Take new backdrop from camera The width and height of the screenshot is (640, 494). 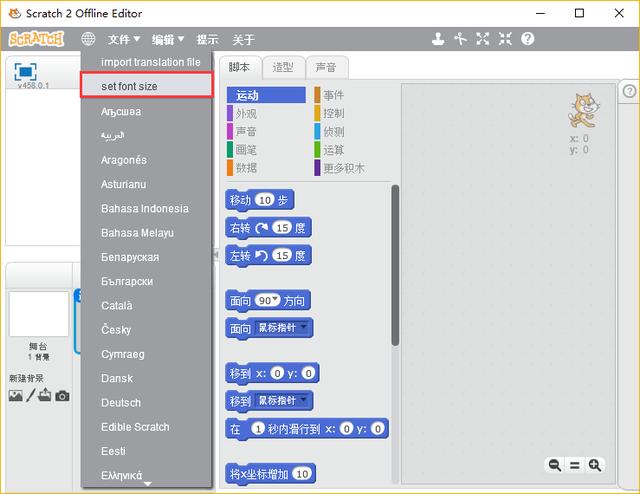click(62, 396)
